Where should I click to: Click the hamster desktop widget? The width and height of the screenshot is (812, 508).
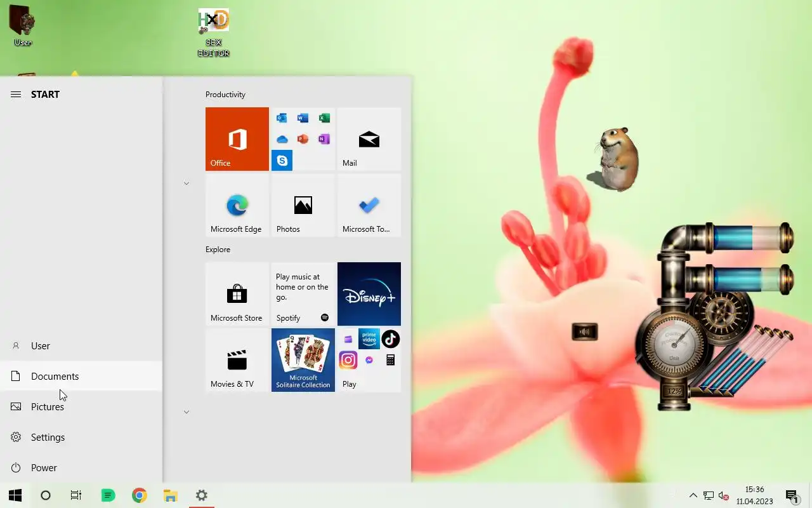pos(615,159)
